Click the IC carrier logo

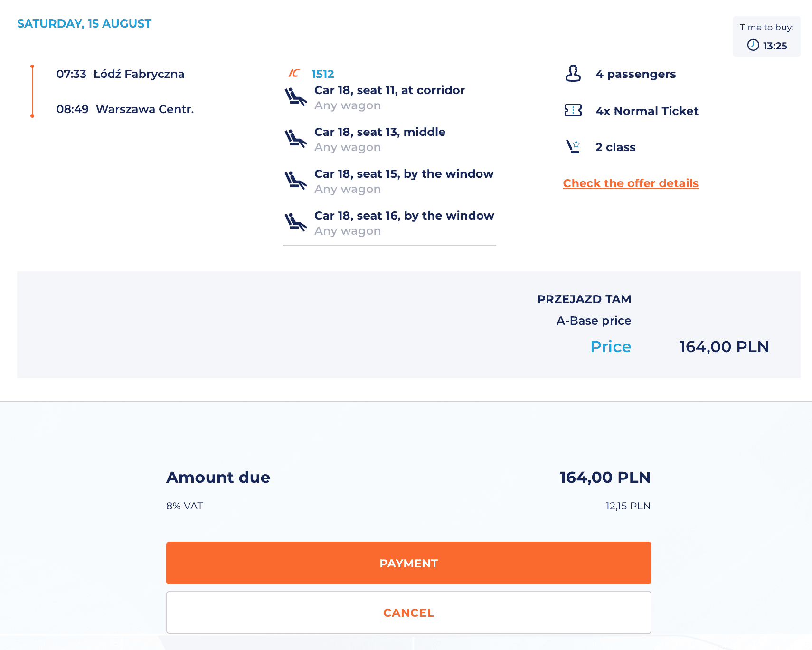pos(294,73)
